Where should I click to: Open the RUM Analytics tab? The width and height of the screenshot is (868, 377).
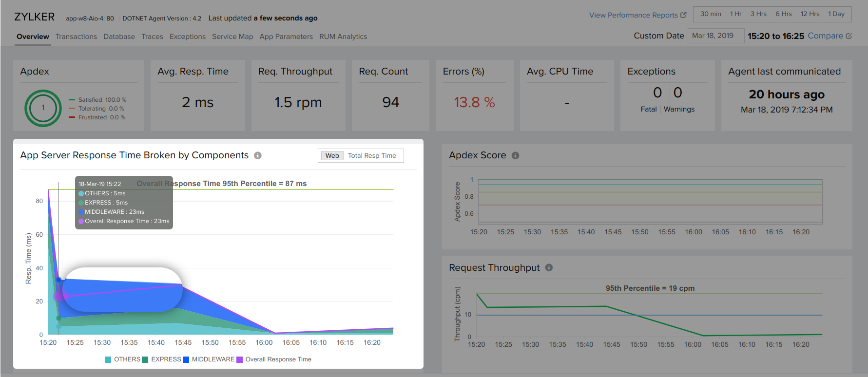pos(343,37)
